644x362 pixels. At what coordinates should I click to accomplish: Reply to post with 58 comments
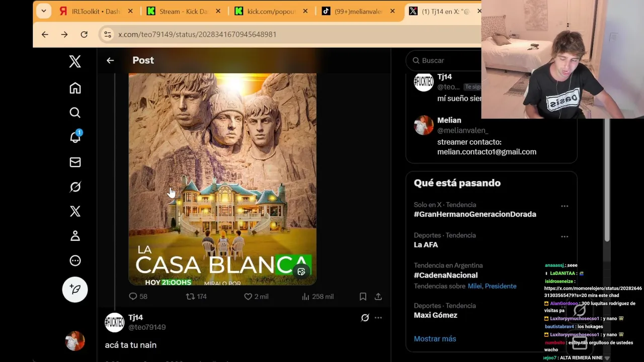pyautogui.click(x=138, y=297)
